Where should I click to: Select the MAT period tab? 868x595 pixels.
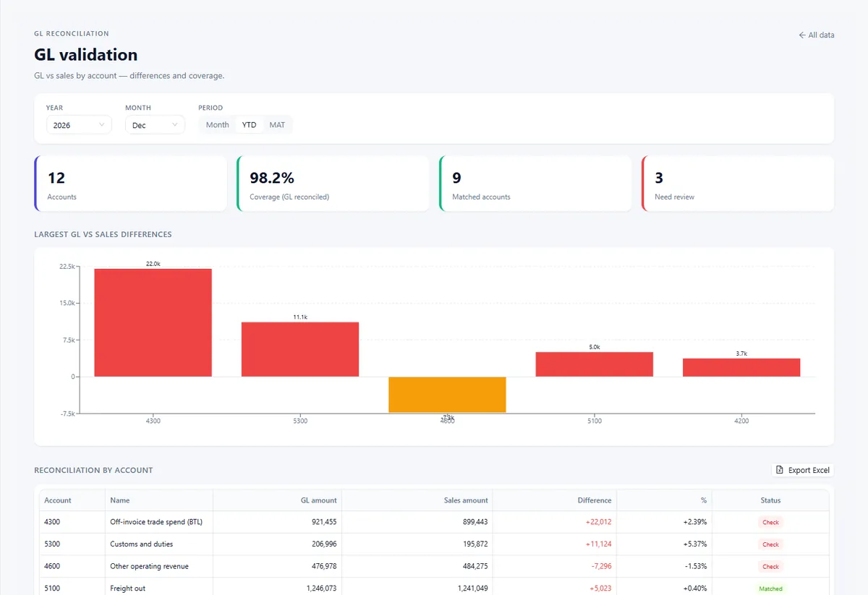[x=277, y=125]
